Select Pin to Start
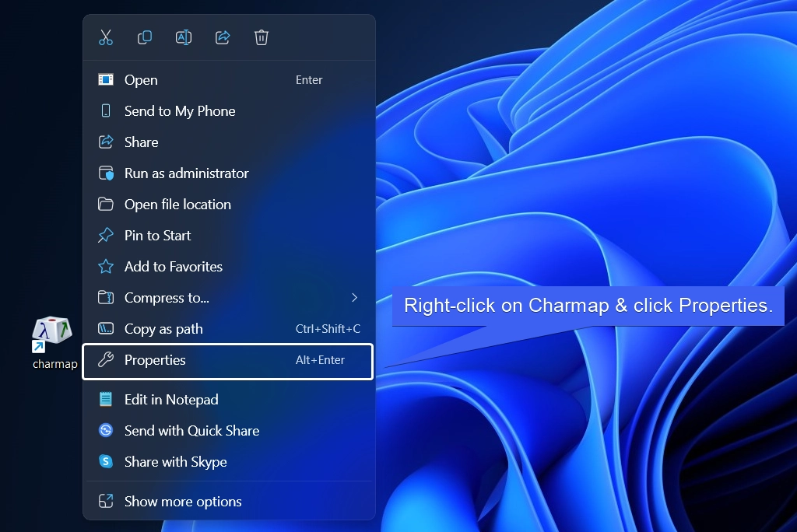This screenshot has width=797, height=532. (228, 235)
